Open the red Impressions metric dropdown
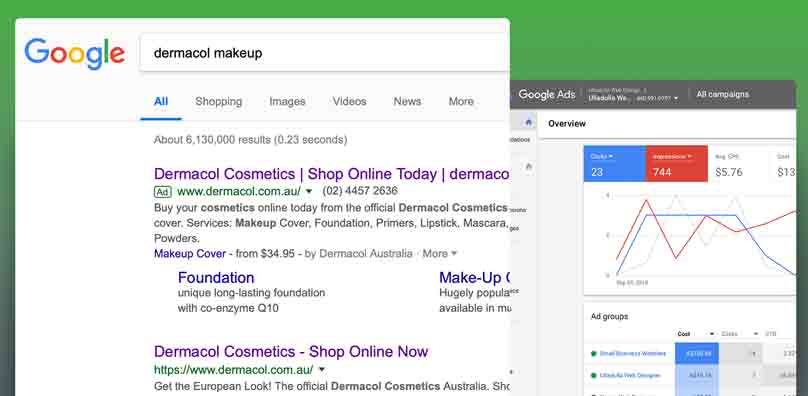The image size is (808, 396). (672, 156)
